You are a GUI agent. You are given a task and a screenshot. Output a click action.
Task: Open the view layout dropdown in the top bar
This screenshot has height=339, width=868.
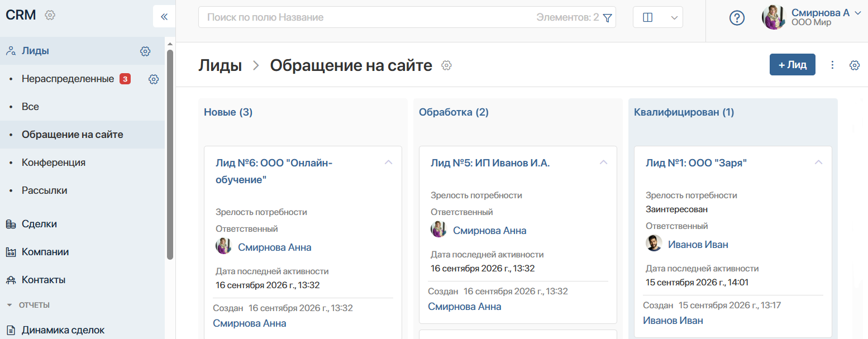[658, 17]
